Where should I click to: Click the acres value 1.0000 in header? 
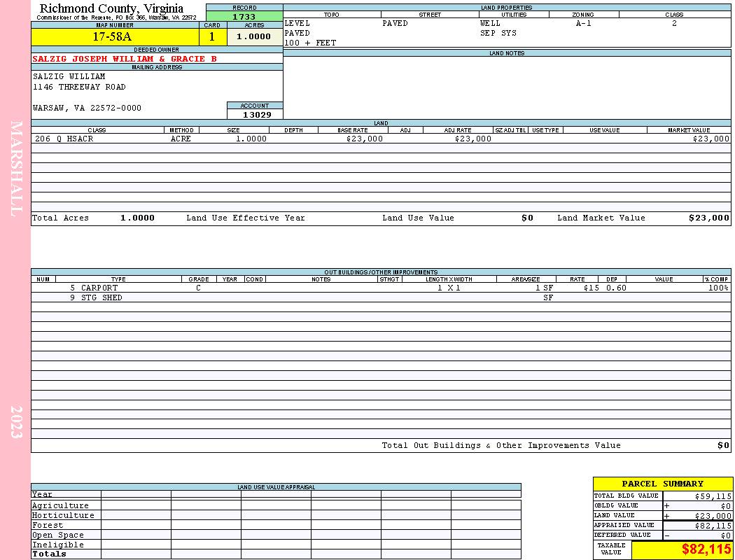tap(255, 36)
